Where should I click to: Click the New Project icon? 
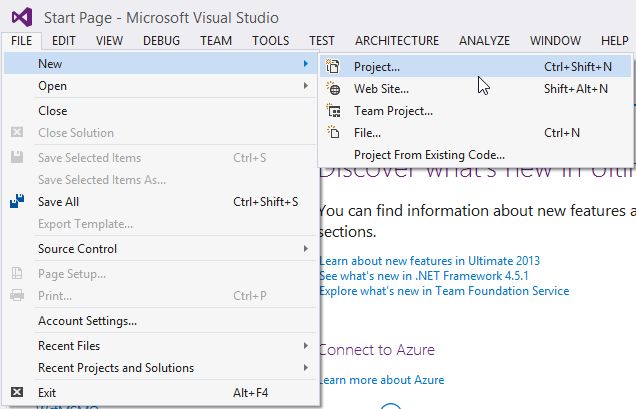335,67
